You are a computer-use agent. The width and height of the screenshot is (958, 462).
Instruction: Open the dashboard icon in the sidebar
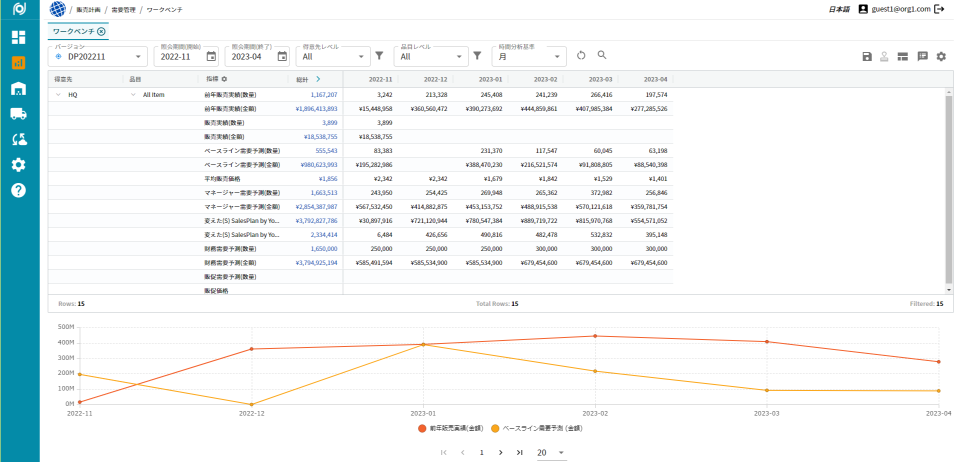[18, 37]
